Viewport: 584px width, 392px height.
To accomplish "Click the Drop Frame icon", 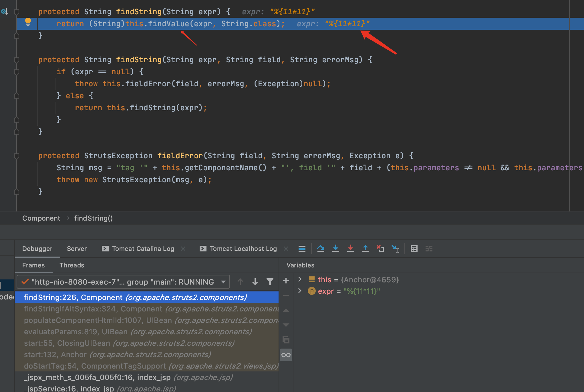I will [x=380, y=249].
